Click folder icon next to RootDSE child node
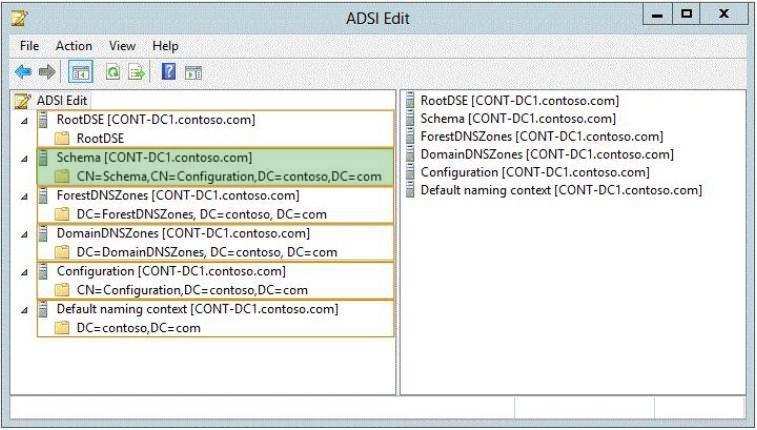The height and width of the screenshot is (430, 757). tap(61, 139)
